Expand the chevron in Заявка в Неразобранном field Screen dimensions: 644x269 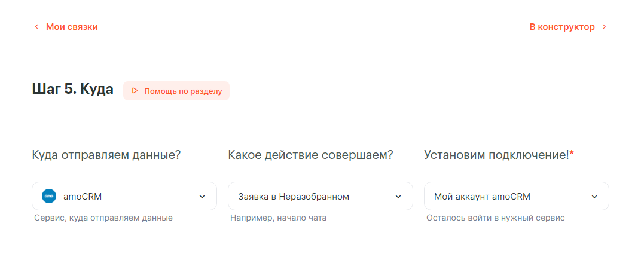[398, 197]
